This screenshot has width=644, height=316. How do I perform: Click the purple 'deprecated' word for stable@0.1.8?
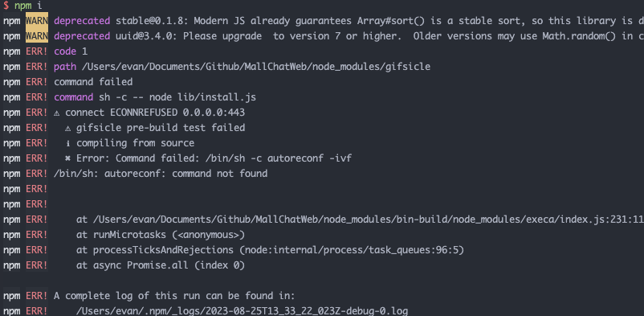[x=82, y=22]
